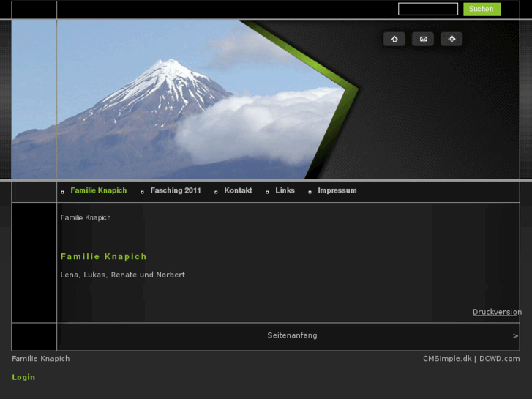532x399 pixels.
Task: Click the Druckversion link
Action: click(x=497, y=312)
